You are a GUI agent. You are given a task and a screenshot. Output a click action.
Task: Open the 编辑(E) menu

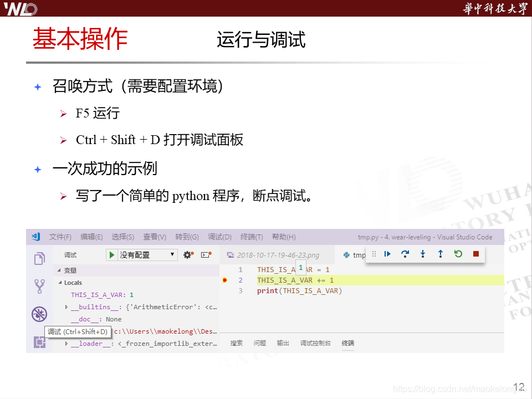click(91, 237)
